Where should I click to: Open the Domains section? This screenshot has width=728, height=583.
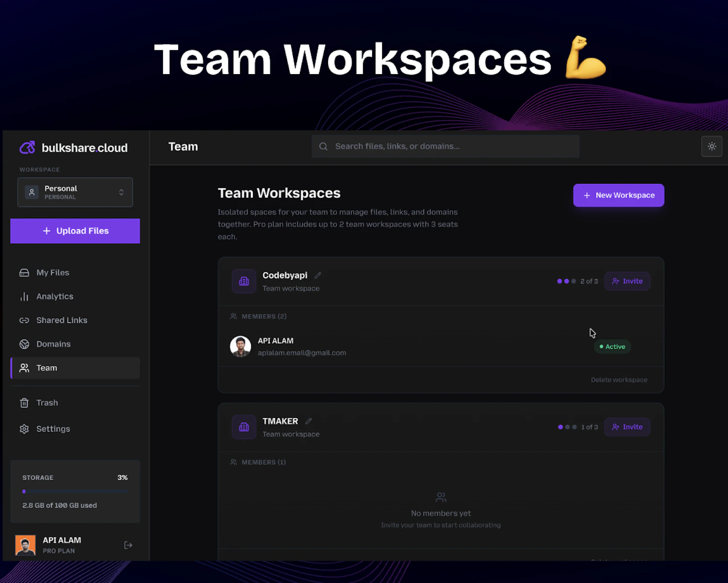53,344
